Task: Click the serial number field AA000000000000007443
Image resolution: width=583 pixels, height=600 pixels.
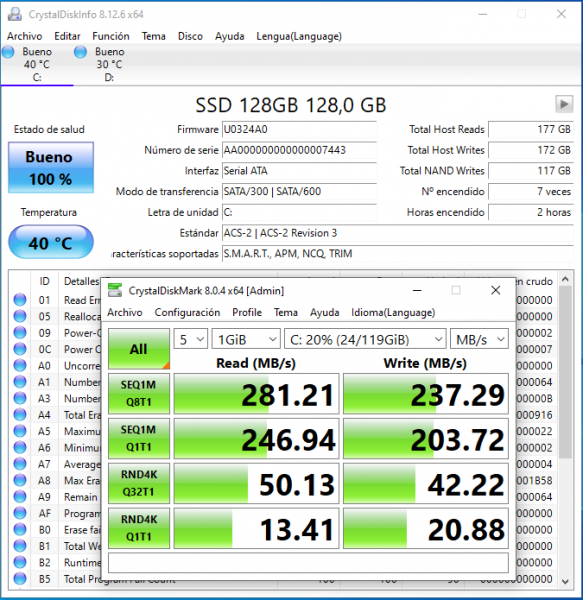Action: click(300, 150)
